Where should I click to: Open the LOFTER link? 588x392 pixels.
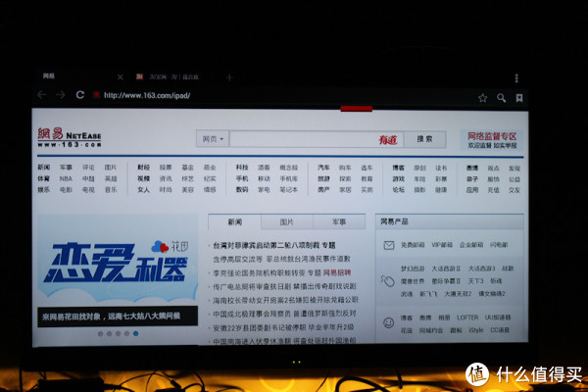click(467, 318)
